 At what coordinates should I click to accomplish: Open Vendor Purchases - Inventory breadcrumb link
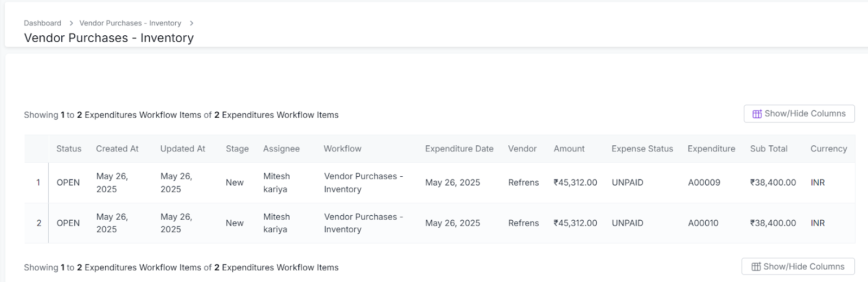click(130, 23)
